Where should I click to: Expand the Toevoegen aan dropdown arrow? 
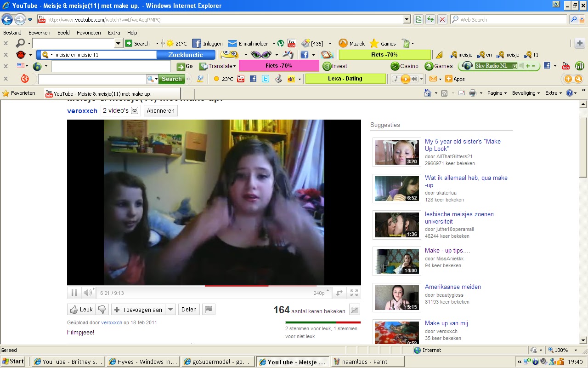click(x=170, y=310)
